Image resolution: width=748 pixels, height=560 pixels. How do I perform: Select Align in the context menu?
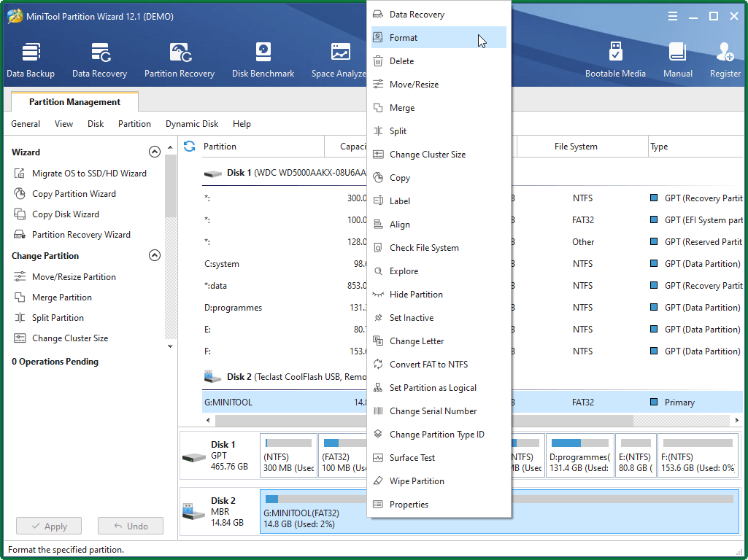[439, 225]
